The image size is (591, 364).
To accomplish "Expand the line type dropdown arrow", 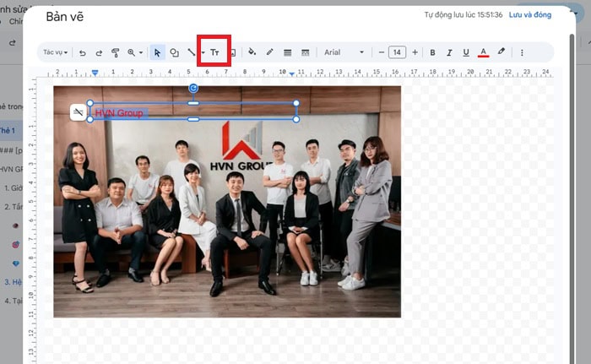I will tap(203, 53).
